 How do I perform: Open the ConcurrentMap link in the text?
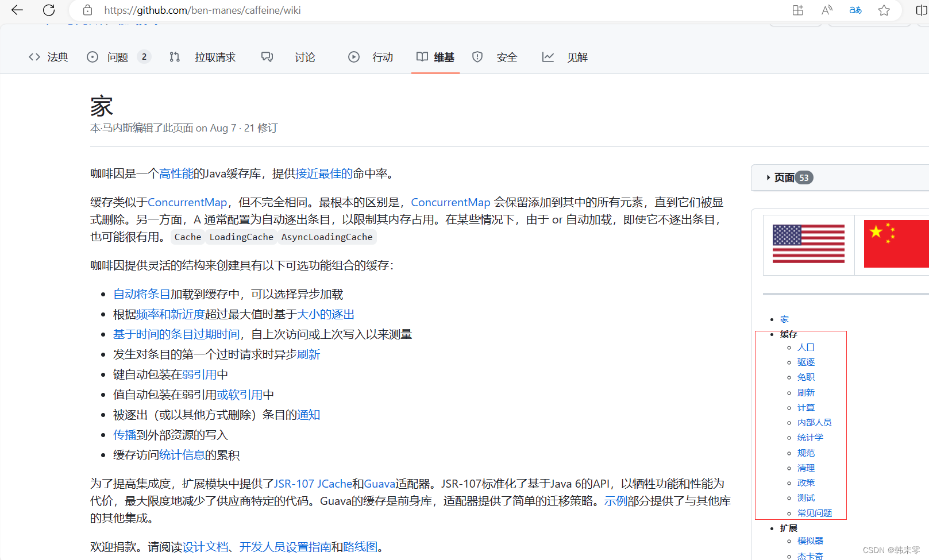point(187,202)
